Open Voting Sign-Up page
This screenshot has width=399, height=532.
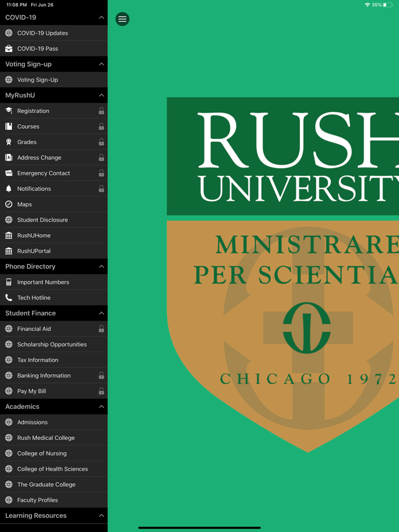pyautogui.click(x=54, y=80)
